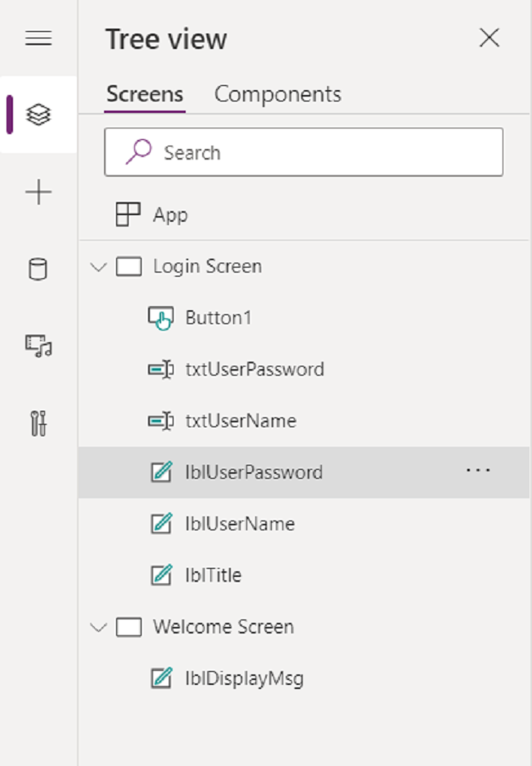Click inside the Search field

tap(303, 152)
